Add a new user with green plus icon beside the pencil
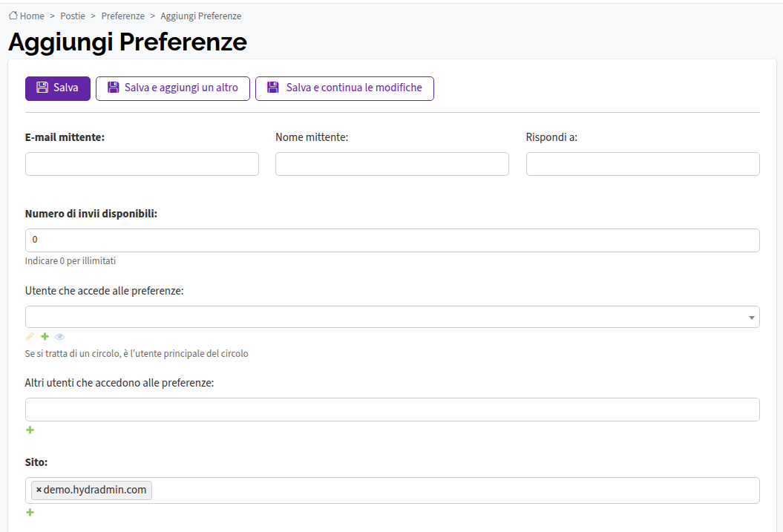The image size is (783, 532). (x=45, y=336)
